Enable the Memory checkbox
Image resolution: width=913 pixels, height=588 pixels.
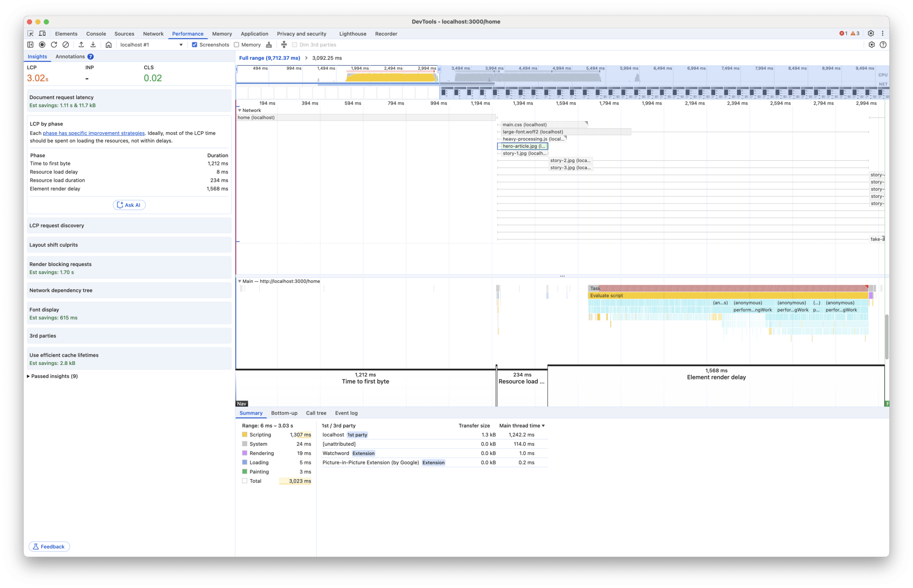click(x=237, y=45)
